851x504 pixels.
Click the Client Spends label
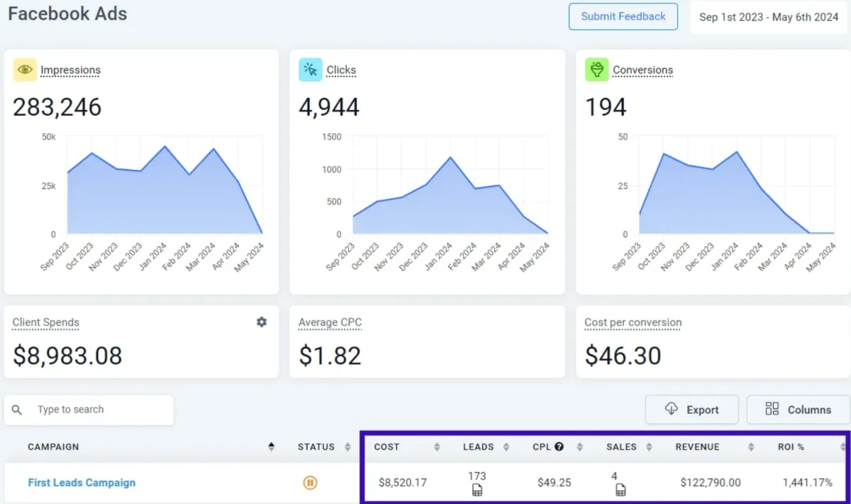point(45,323)
